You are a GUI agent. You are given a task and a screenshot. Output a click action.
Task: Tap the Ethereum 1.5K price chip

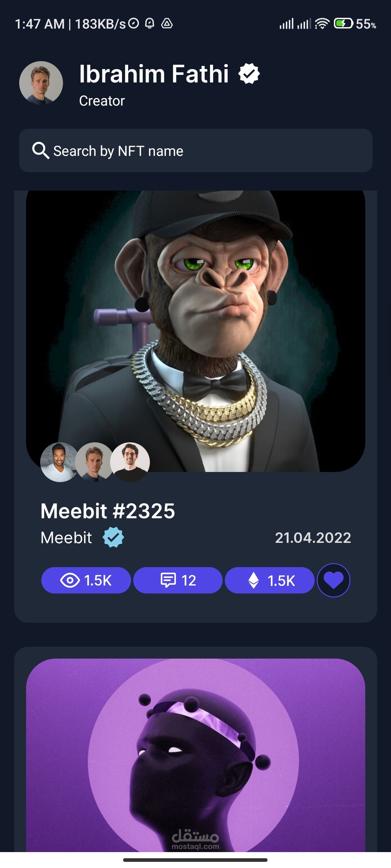pos(269,580)
